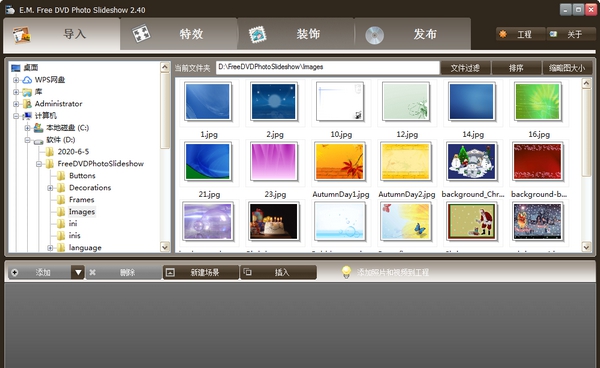Click the disc icon on 发布 tab
Viewport: 600px width, 368px height.
click(374, 35)
